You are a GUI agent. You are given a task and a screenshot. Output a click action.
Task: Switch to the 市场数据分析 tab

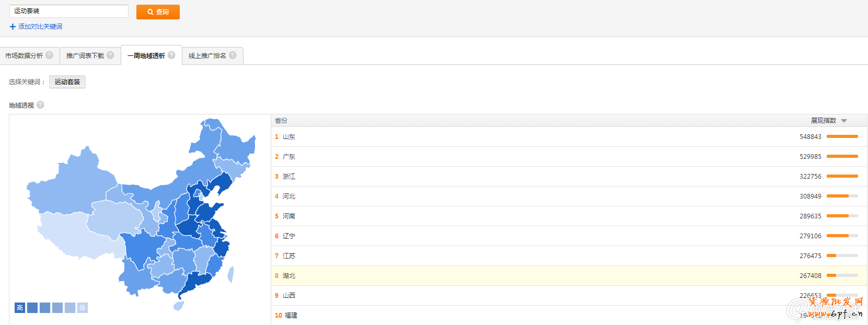24,55
